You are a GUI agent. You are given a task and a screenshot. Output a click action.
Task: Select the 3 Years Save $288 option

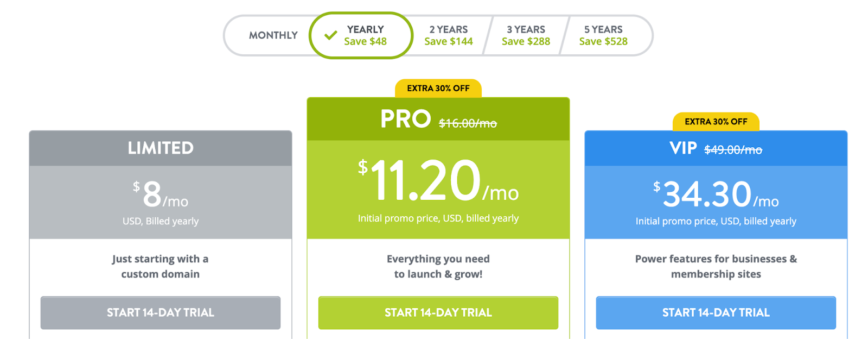(x=526, y=35)
